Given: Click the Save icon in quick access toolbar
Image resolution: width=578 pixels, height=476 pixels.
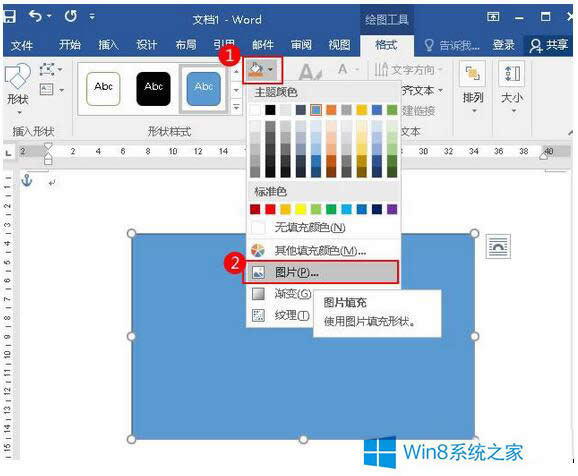Looking at the screenshot, I should pyautogui.click(x=9, y=16).
